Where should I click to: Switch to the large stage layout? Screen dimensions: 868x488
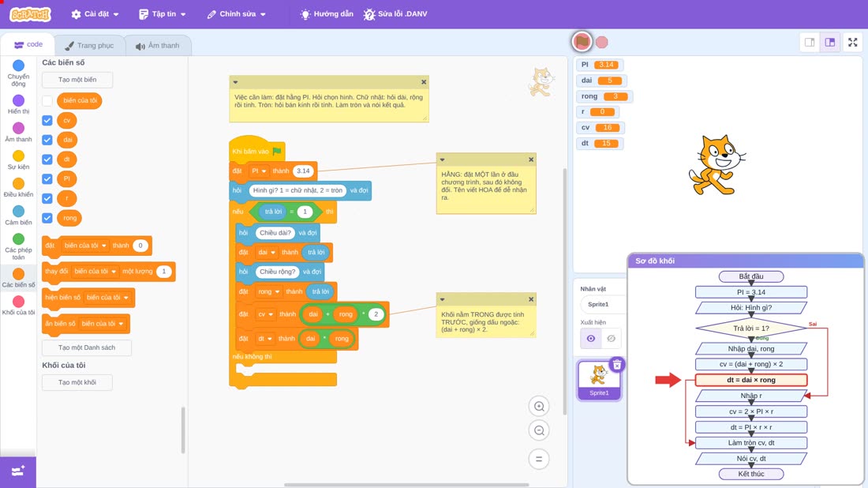click(x=830, y=42)
